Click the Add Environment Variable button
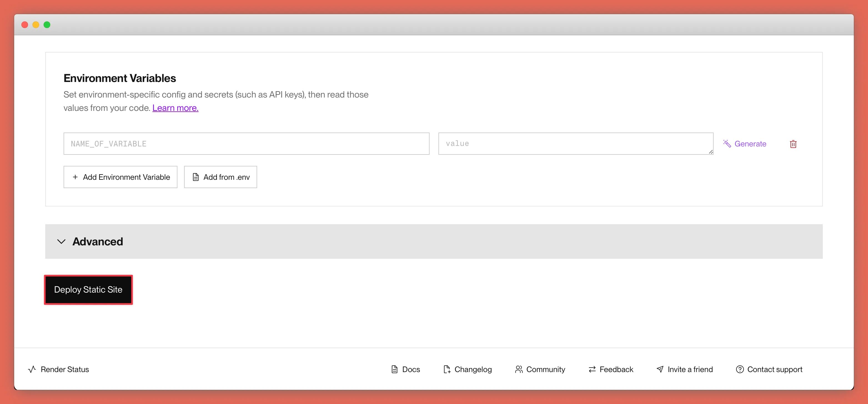 pos(120,177)
